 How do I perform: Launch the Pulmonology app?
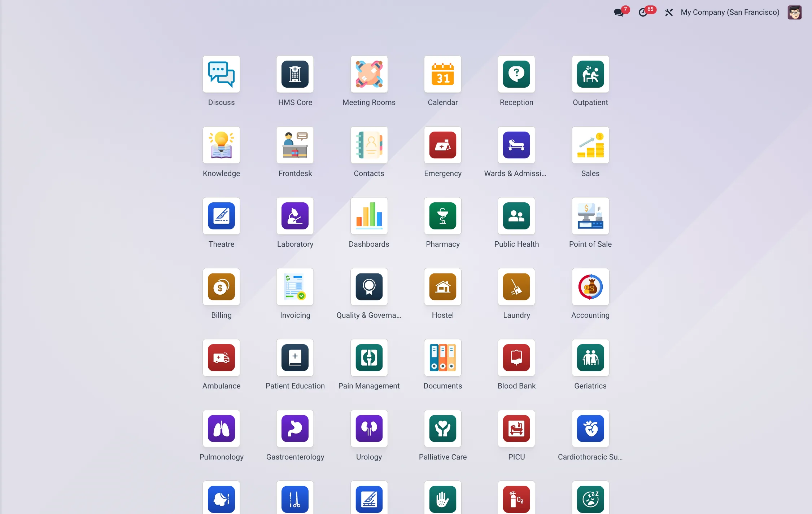(x=221, y=429)
